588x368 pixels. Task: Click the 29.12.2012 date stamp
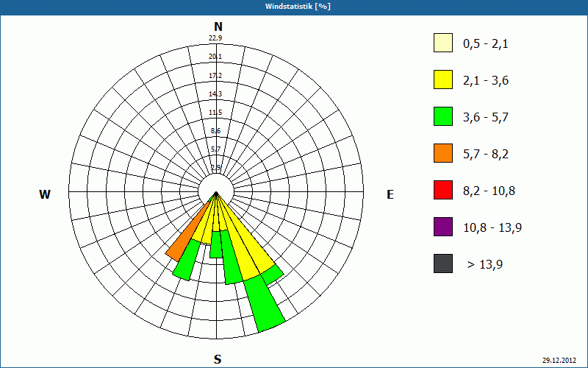559,360
